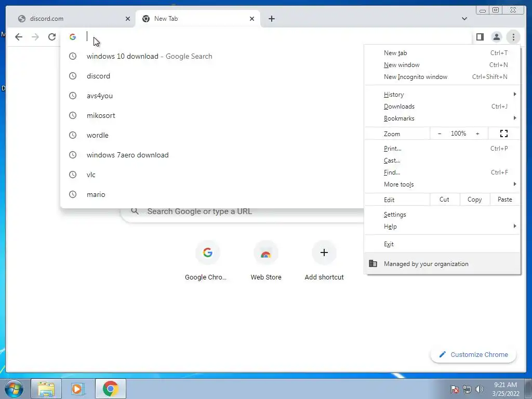This screenshot has height=399, width=532.
Task: Click Paste in the Edit row
Action: pyautogui.click(x=505, y=199)
